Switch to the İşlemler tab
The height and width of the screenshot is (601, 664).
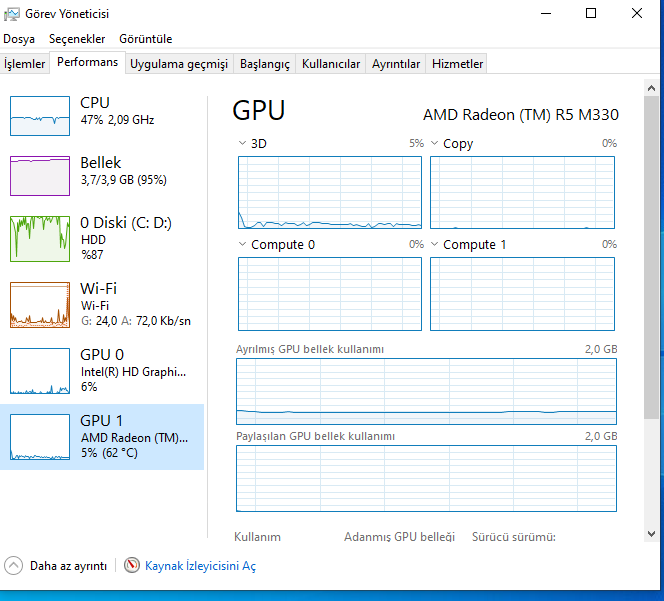click(25, 64)
